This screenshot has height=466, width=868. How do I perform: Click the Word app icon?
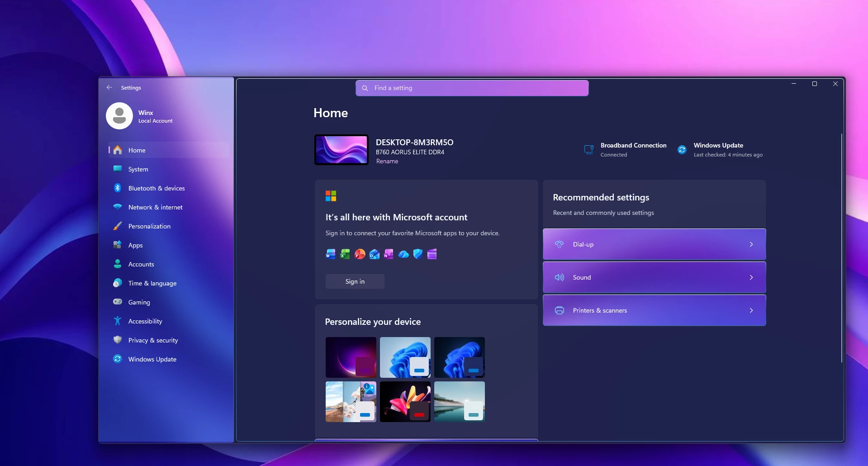point(331,254)
